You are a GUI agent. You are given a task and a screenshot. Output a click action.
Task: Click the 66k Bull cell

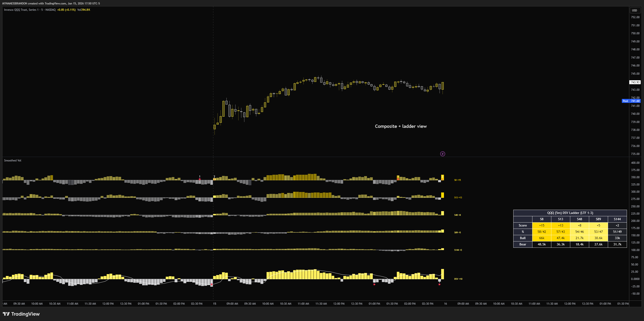542,238
